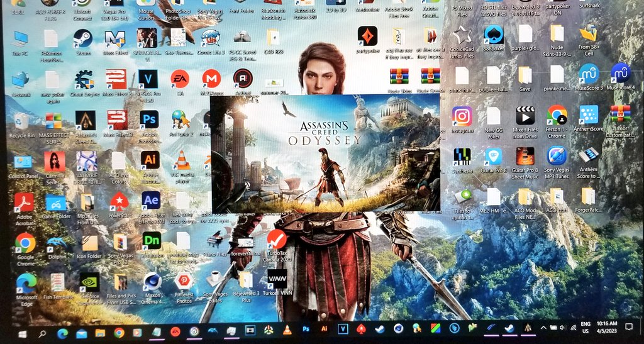The image size is (644, 344).
Task: Select the MASS EFFECT SERIES icon
Action: point(53,121)
